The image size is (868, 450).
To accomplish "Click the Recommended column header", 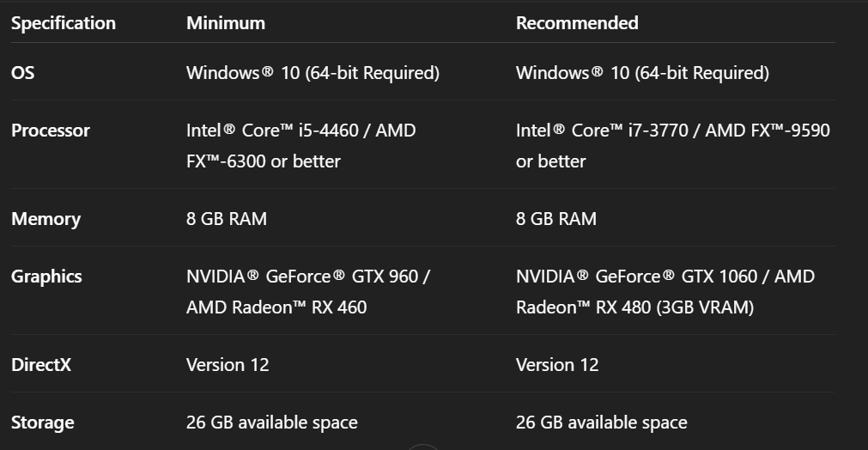I will click(x=577, y=23).
